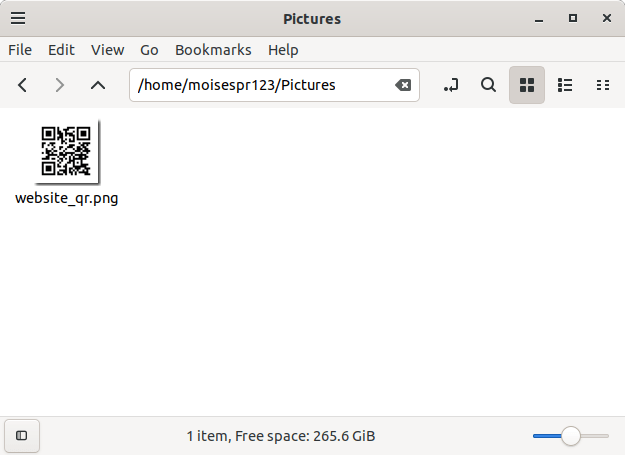Select the website_qr.png thumbnail
Screen dimensions: 625x455
[66, 152]
